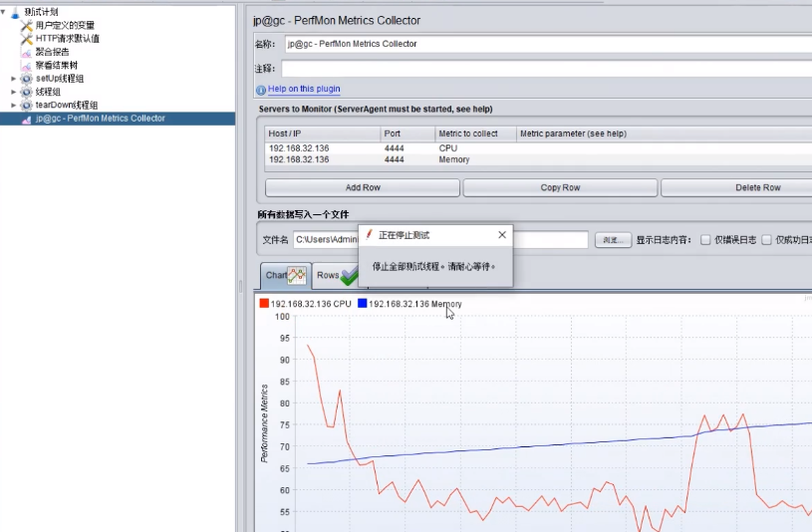812x532 pixels.
Task: Select 聚合报告 in the tree
Action: [x=52, y=52]
